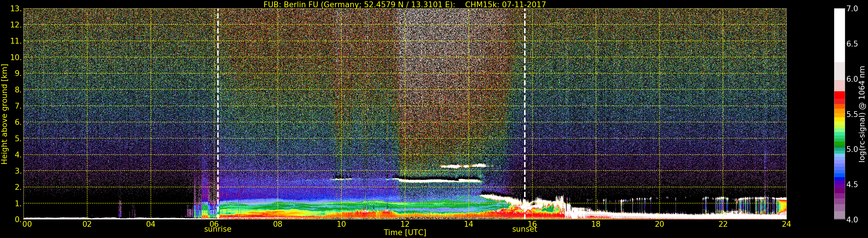Select the '13.' height axis tick label
868x238 pixels.
tap(16, 9)
